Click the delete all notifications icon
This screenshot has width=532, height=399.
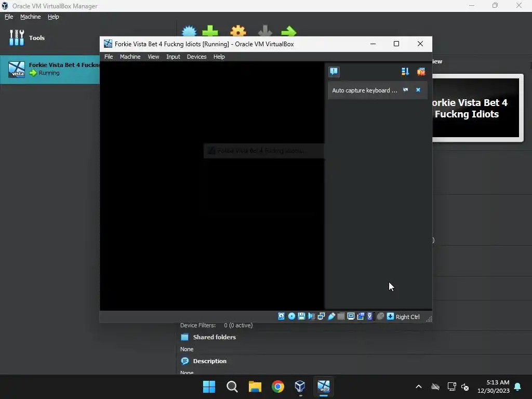pos(421,71)
